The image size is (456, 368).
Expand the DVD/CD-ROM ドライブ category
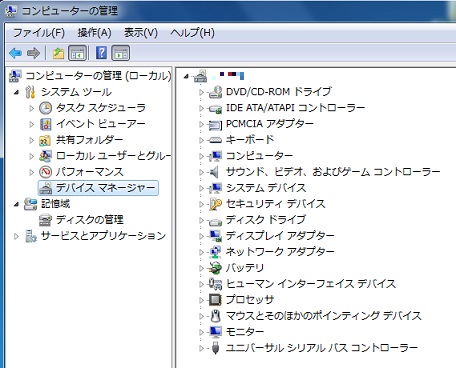[201, 92]
